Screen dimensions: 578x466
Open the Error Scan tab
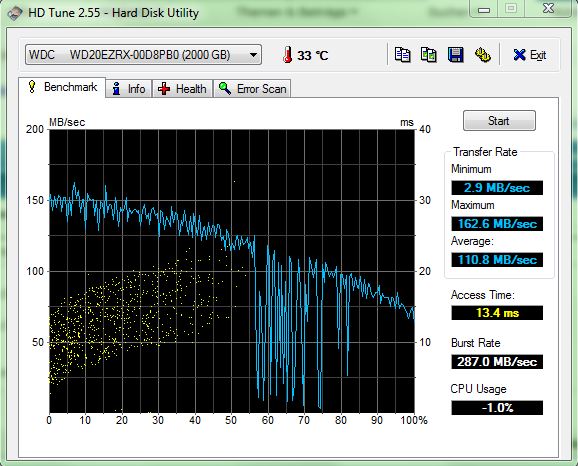coord(252,89)
